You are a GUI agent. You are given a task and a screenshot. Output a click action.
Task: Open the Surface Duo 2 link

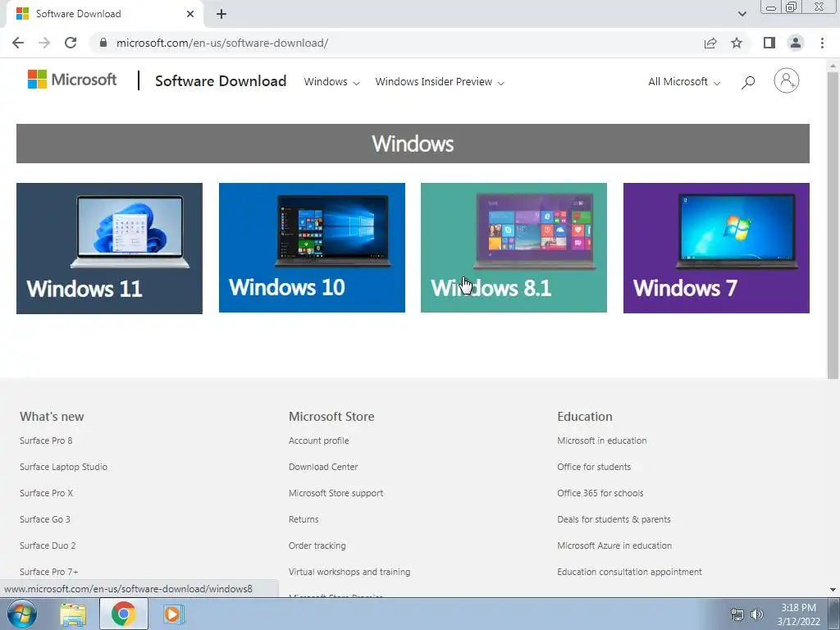coord(48,546)
